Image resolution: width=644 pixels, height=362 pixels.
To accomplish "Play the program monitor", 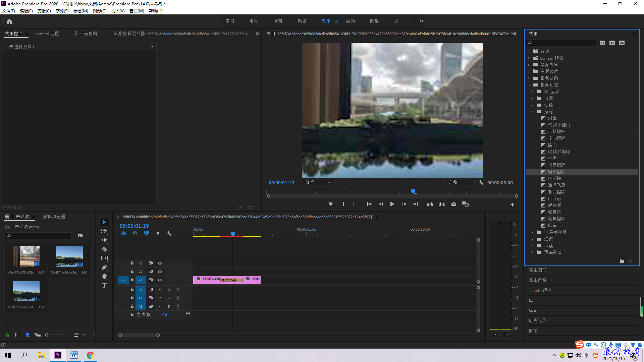I will point(392,204).
